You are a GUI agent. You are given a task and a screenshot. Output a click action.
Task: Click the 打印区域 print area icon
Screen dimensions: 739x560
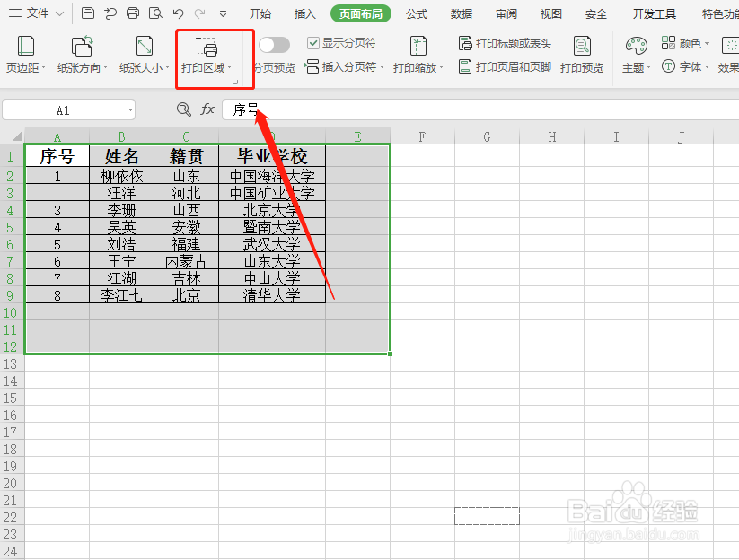(207, 47)
